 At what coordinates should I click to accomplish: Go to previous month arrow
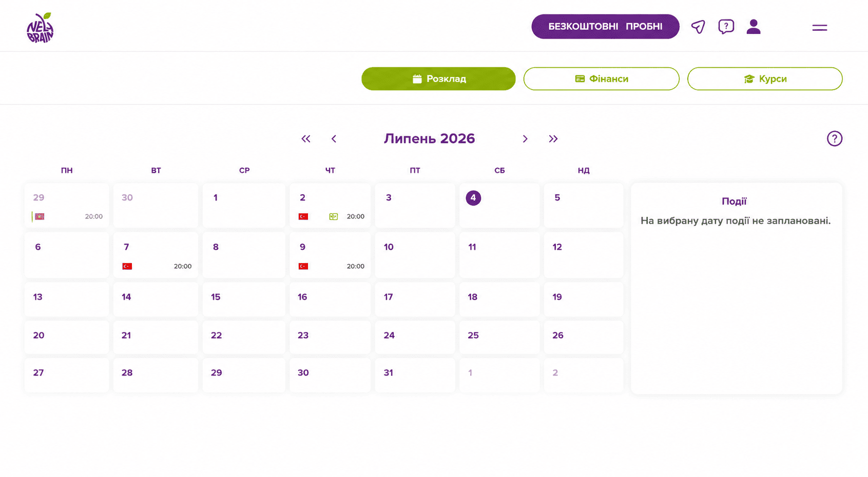pos(334,139)
